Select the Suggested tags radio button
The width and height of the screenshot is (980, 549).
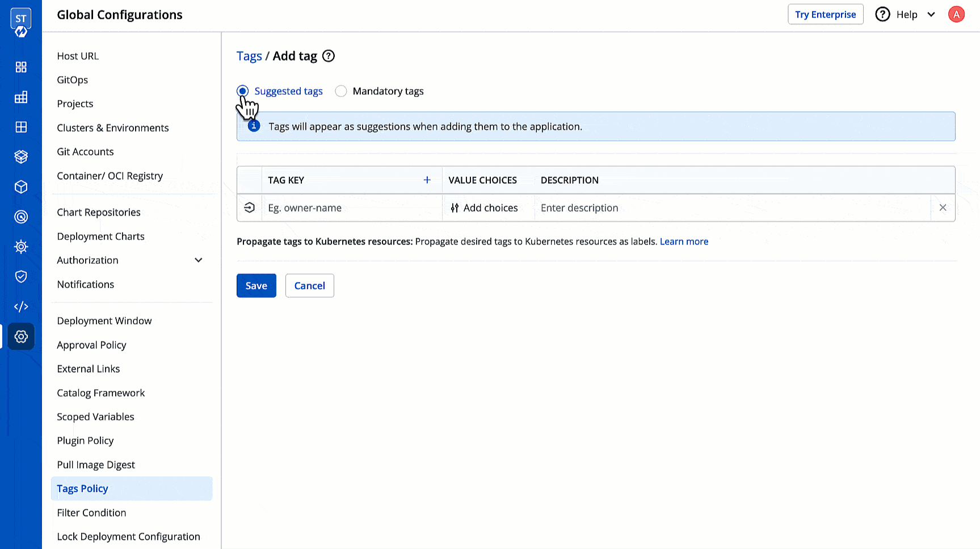243,91
